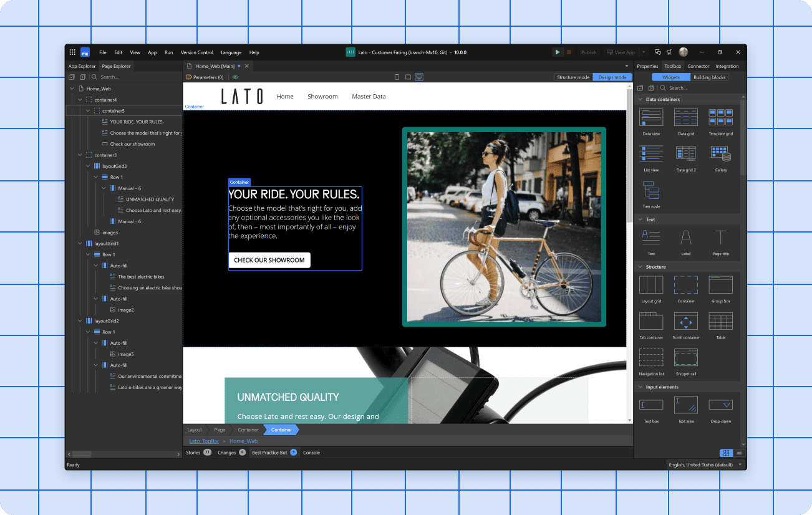Open the Version Control menu
Viewport: 812px width, 515px height.
196,52
